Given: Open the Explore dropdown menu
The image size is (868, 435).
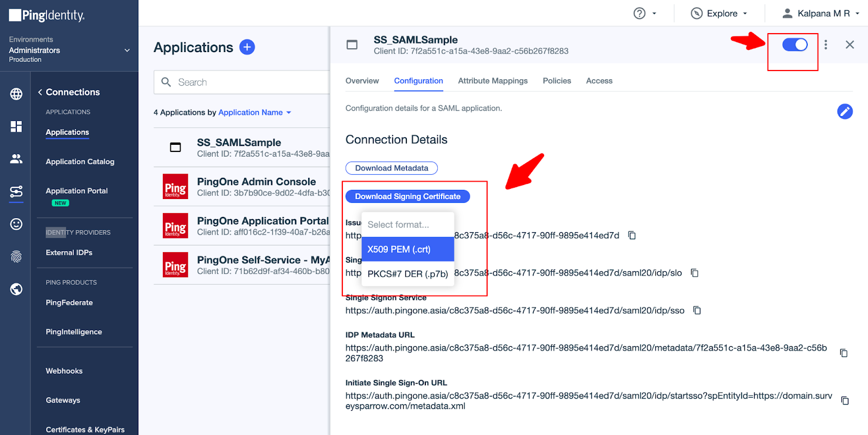Looking at the screenshot, I should coord(719,14).
